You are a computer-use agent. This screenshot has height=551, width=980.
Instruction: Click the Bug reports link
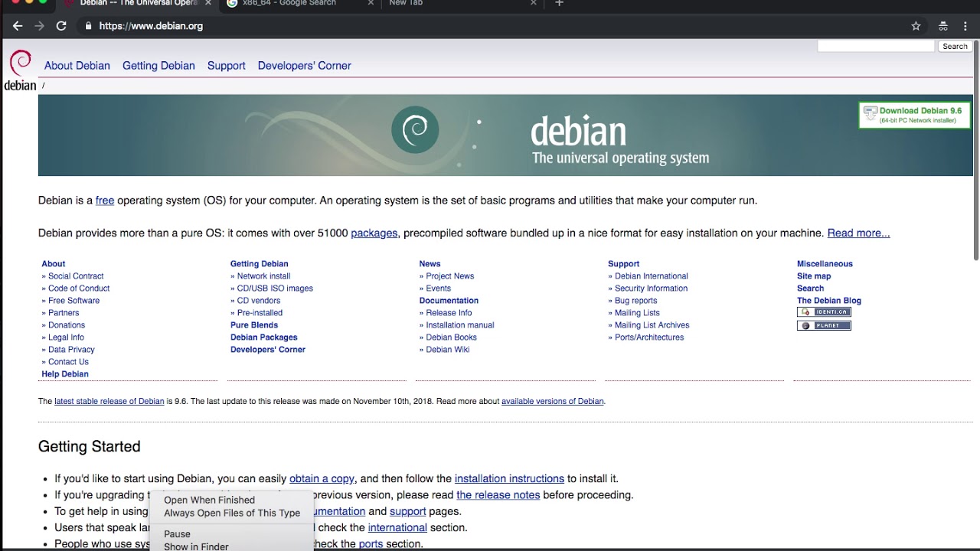coord(636,301)
